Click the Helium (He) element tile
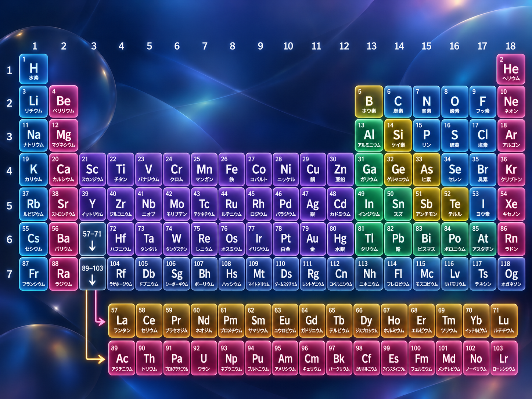The width and height of the screenshot is (532, 399). [511, 69]
